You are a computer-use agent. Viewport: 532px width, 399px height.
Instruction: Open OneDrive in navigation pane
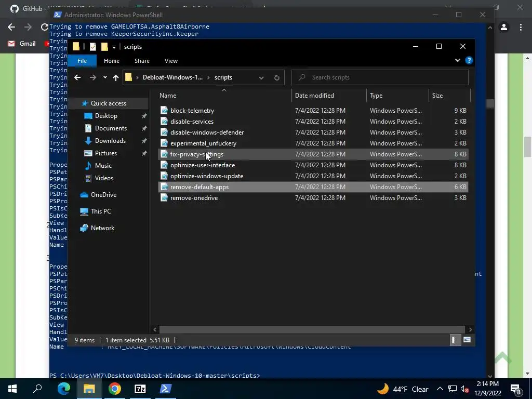click(103, 195)
